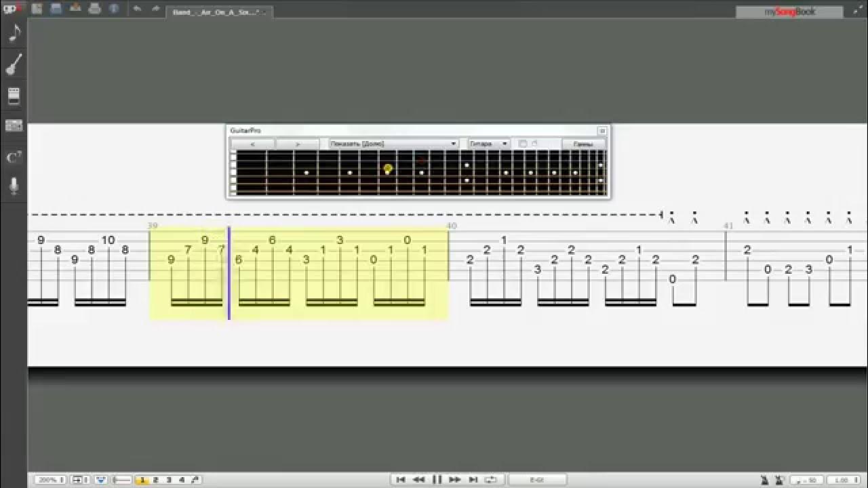Click the small copy icon beside Гитара dropdown
Screen dimensions: 868x488
pyautogui.click(x=522, y=144)
